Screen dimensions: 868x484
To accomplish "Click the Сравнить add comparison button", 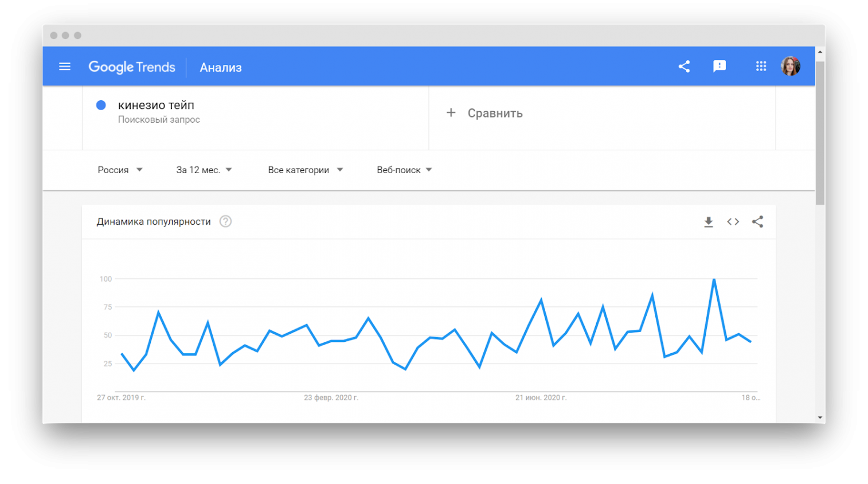I will (485, 113).
